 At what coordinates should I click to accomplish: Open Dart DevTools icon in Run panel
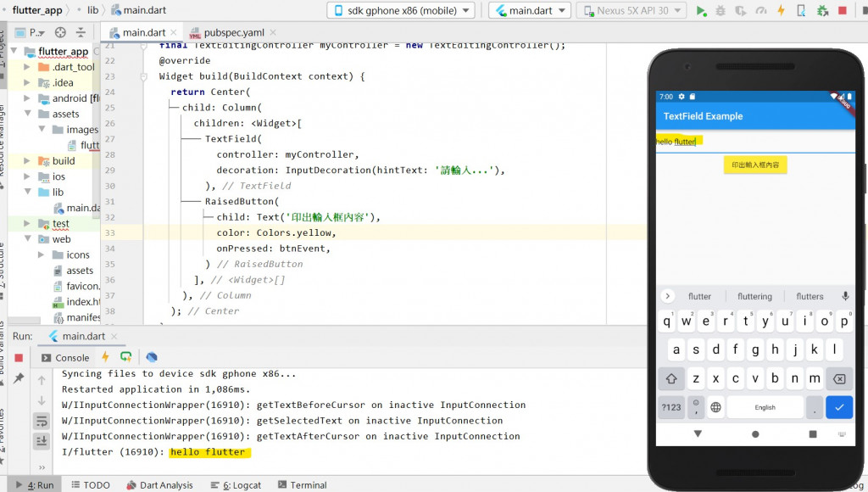pyautogui.click(x=152, y=357)
